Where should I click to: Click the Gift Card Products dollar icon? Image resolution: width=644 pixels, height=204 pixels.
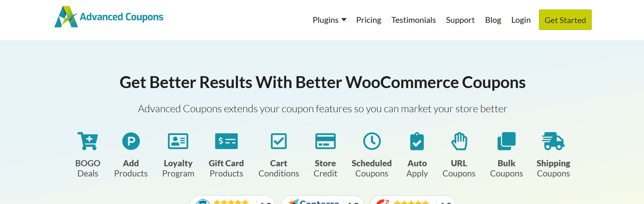click(226, 141)
